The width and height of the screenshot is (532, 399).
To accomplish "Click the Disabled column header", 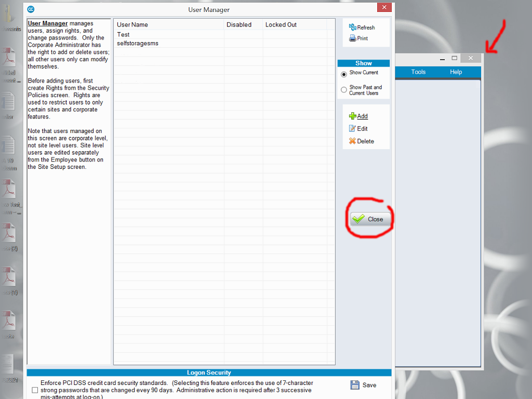I will [x=239, y=24].
